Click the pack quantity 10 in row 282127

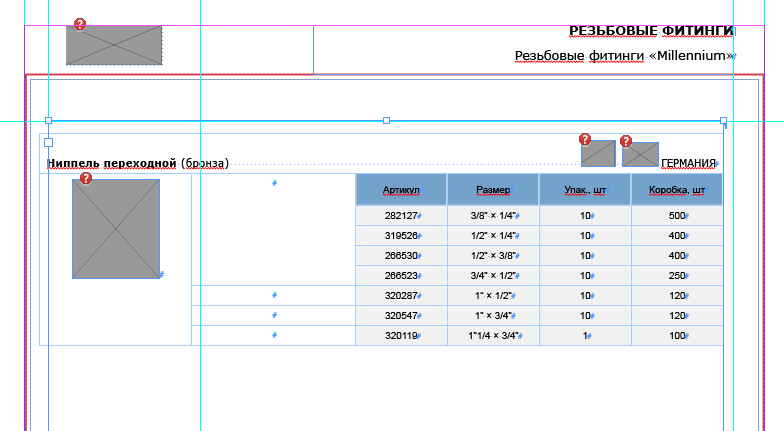(x=585, y=216)
